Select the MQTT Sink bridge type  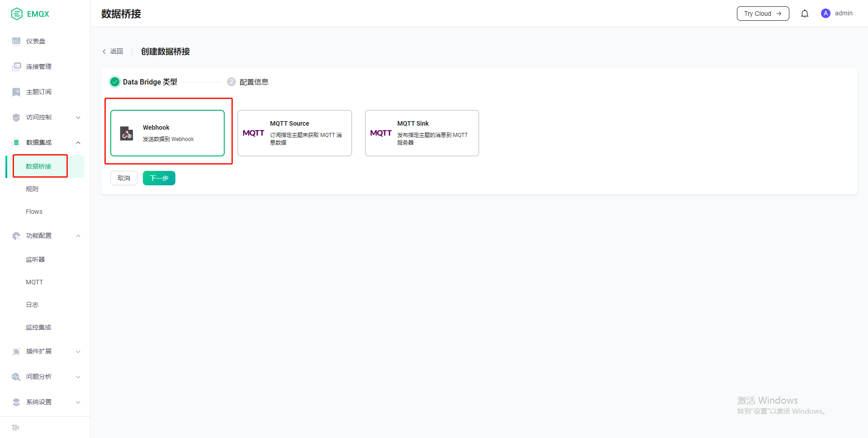pyautogui.click(x=422, y=133)
